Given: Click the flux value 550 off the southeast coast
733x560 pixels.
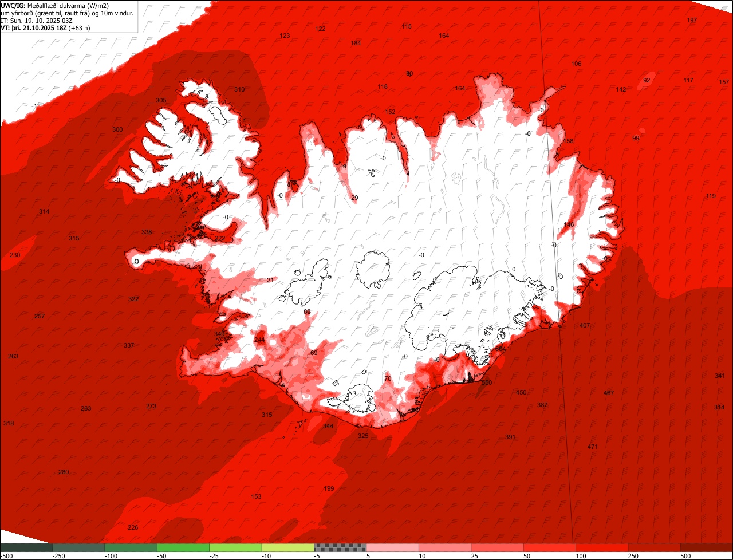Looking at the screenshot, I should click(487, 382).
